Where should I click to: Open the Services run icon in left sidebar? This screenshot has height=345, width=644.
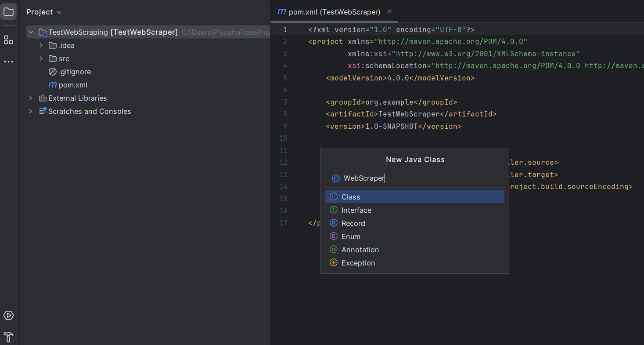[8, 316]
